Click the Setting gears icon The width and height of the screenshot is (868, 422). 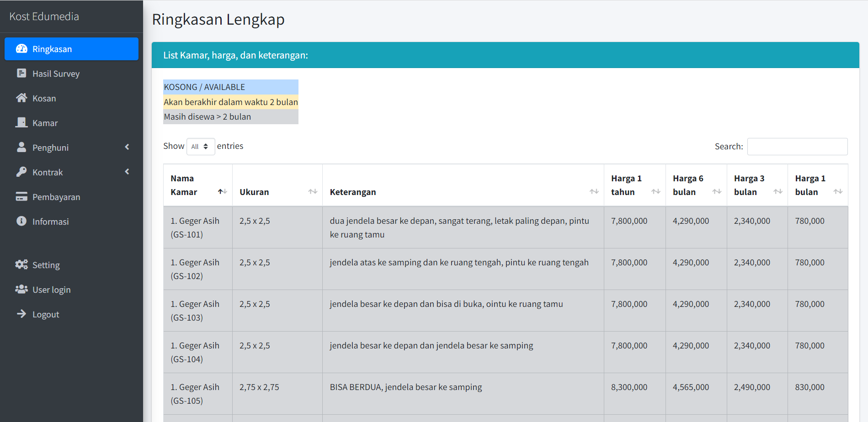pos(21,265)
